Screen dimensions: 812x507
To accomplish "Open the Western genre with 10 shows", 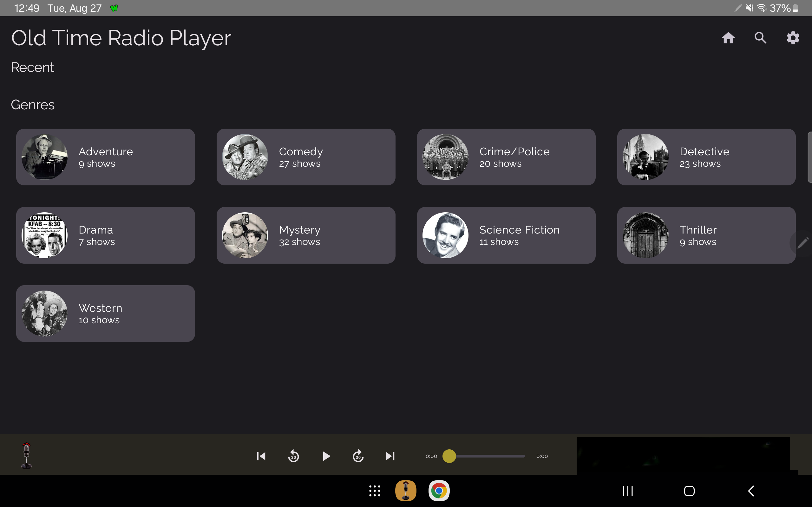I will pyautogui.click(x=105, y=313).
